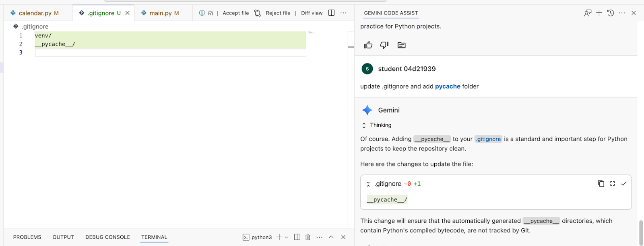Copy the .gitignore code block
644x246 pixels.
tap(601, 184)
